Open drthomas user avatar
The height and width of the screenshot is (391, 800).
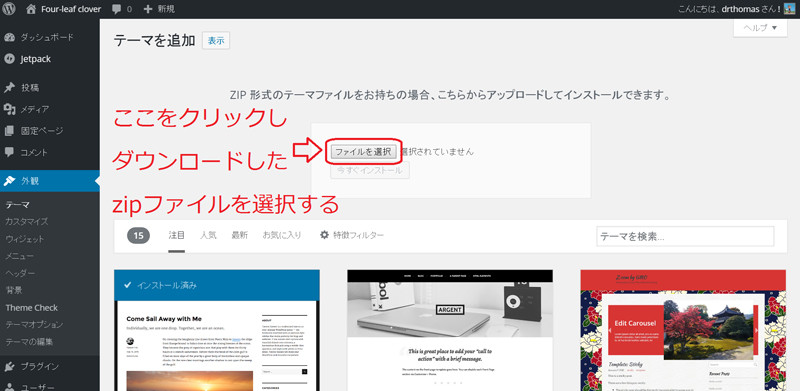[x=789, y=9]
